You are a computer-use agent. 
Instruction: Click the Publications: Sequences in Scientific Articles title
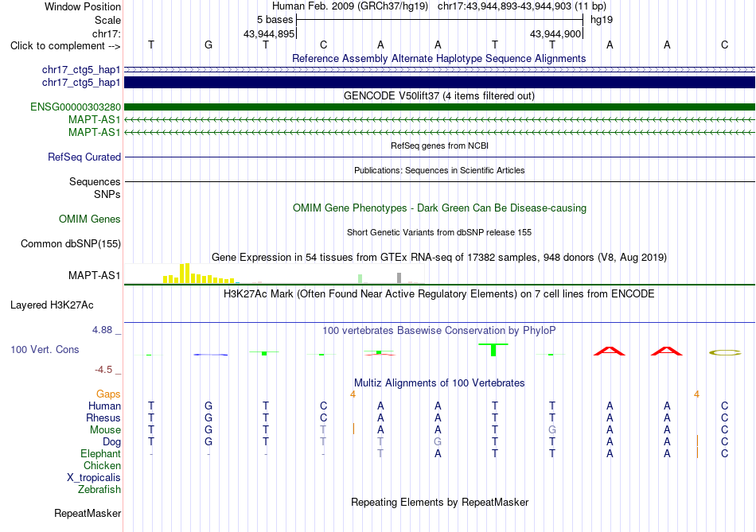point(439,170)
